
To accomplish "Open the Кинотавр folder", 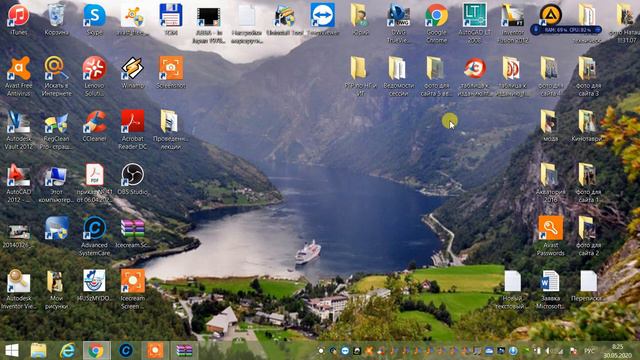I will tap(588, 126).
